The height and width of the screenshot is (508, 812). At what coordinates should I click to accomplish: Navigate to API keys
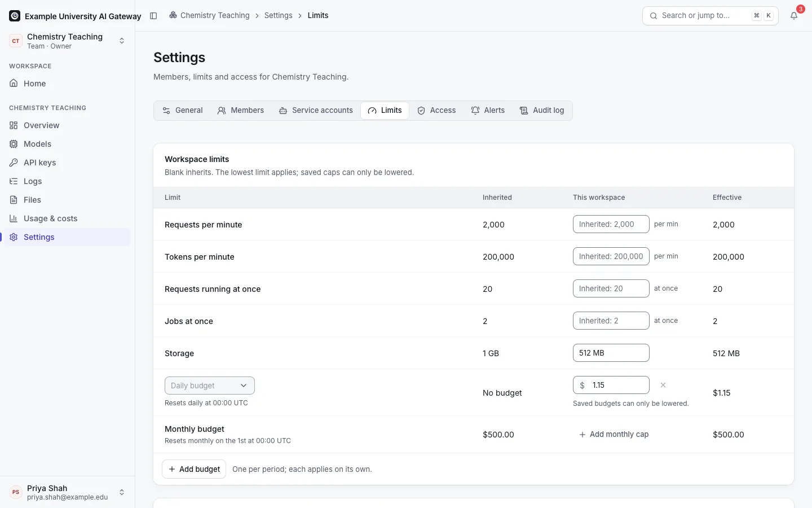(x=68, y=163)
